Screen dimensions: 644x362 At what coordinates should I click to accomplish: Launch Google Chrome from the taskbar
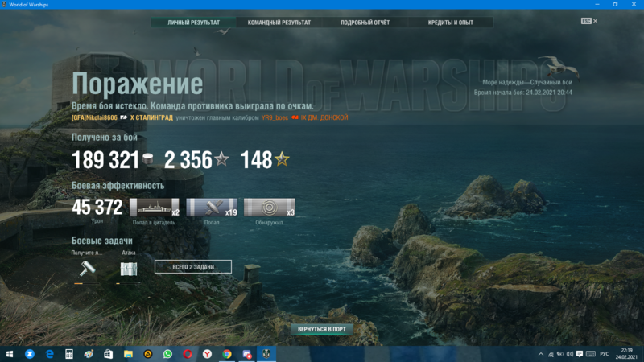point(227,353)
